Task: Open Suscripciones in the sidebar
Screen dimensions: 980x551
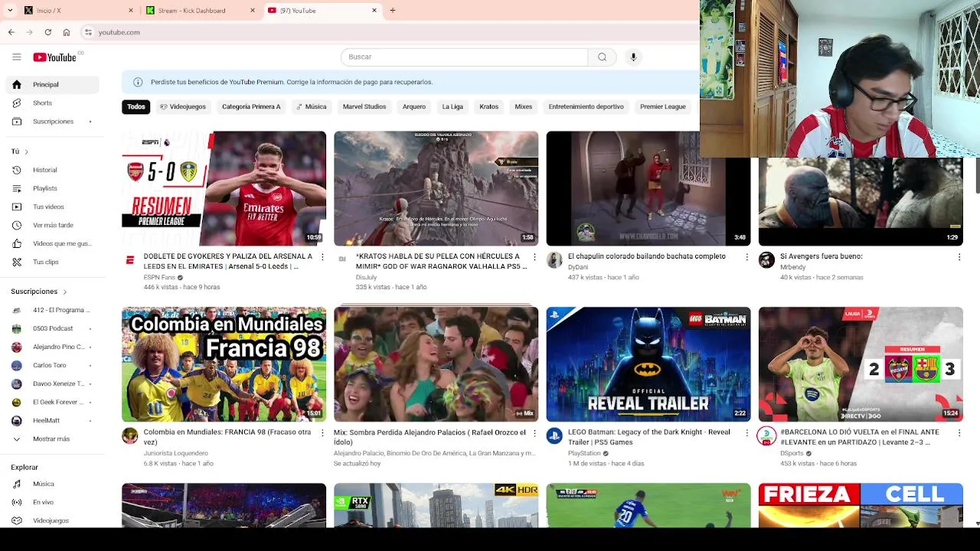Action: tap(52, 121)
